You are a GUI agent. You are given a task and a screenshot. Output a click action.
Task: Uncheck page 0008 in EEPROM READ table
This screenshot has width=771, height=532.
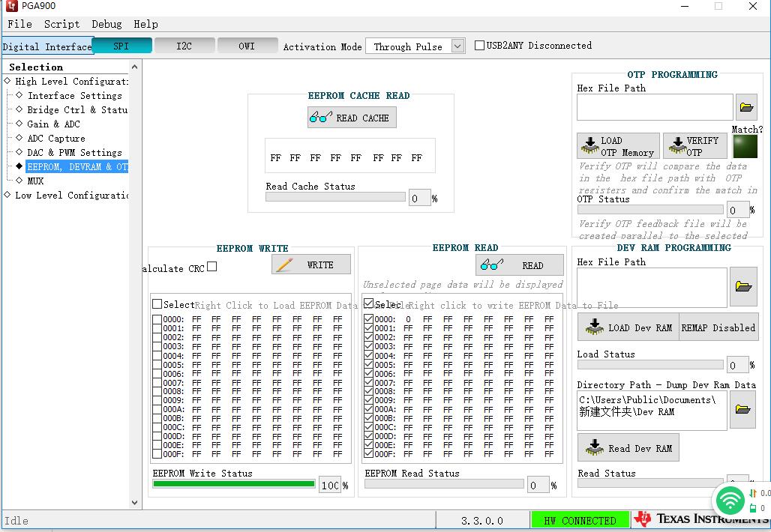pos(368,391)
